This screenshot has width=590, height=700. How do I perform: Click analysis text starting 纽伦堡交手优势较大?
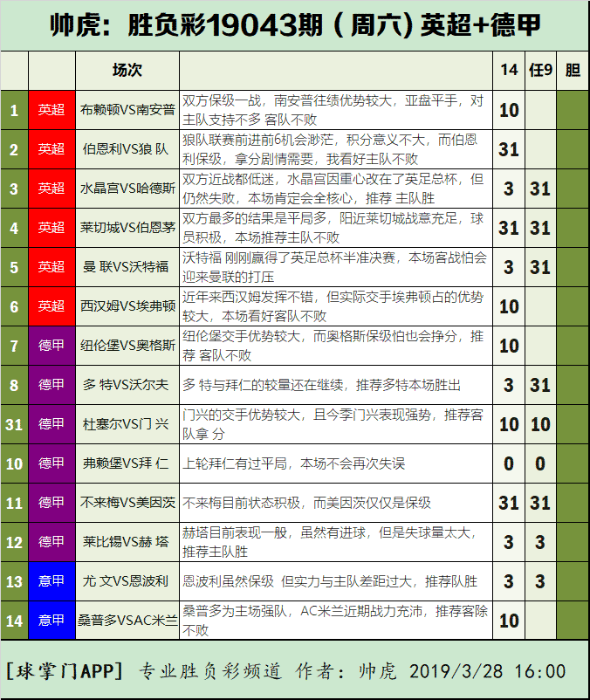click(x=333, y=346)
